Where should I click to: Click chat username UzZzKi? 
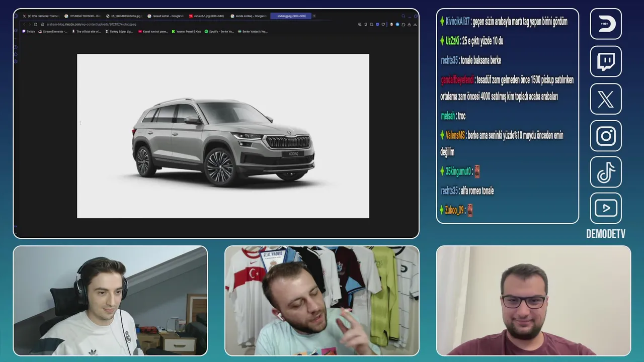point(452,41)
